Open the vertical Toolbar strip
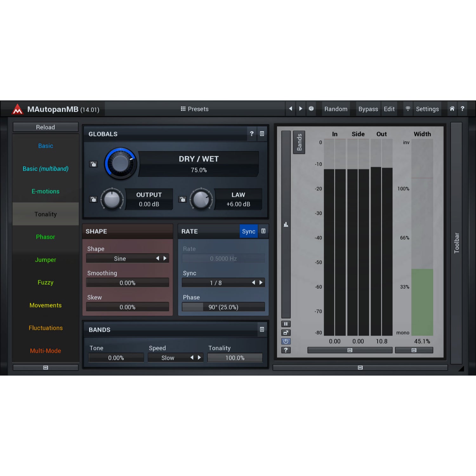The height and width of the screenshot is (476, 476). (x=456, y=243)
